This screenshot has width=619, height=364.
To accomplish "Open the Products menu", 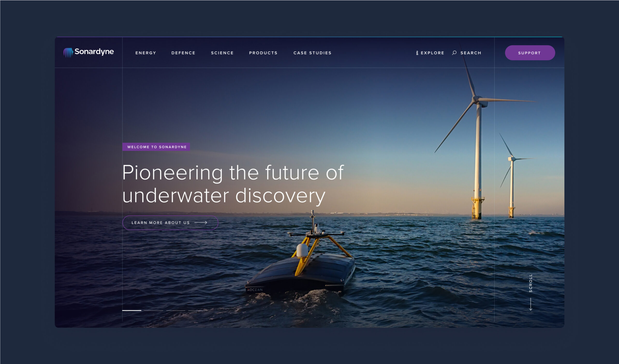I will coord(263,53).
